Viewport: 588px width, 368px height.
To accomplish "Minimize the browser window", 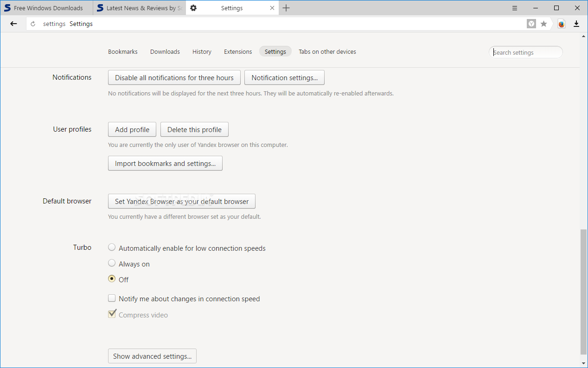I will (x=536, y=8).
